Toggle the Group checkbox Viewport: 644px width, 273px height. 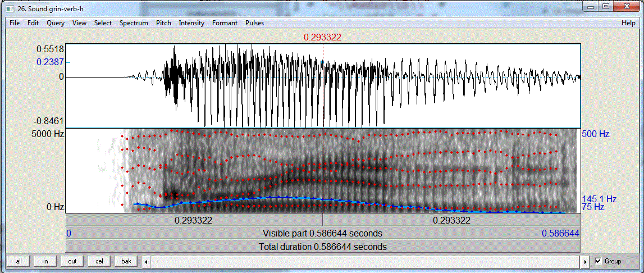pos(599,261)
